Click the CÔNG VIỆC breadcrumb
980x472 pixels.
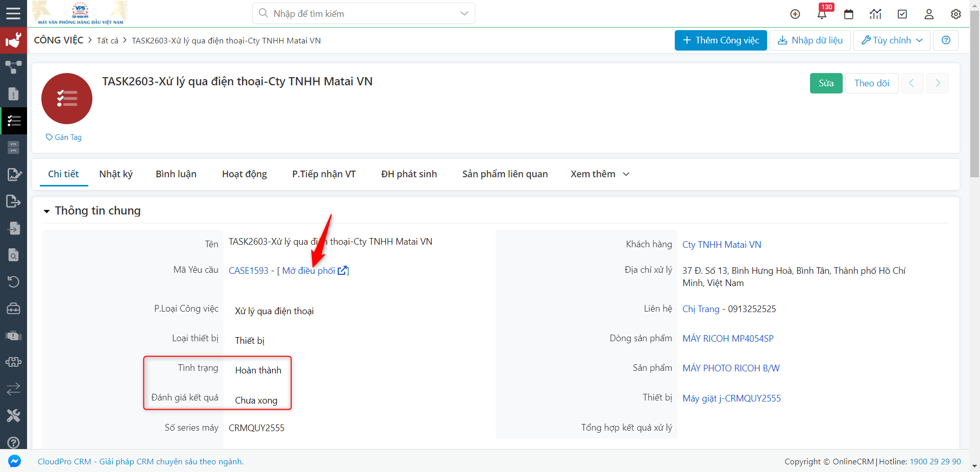click(59, 40)
